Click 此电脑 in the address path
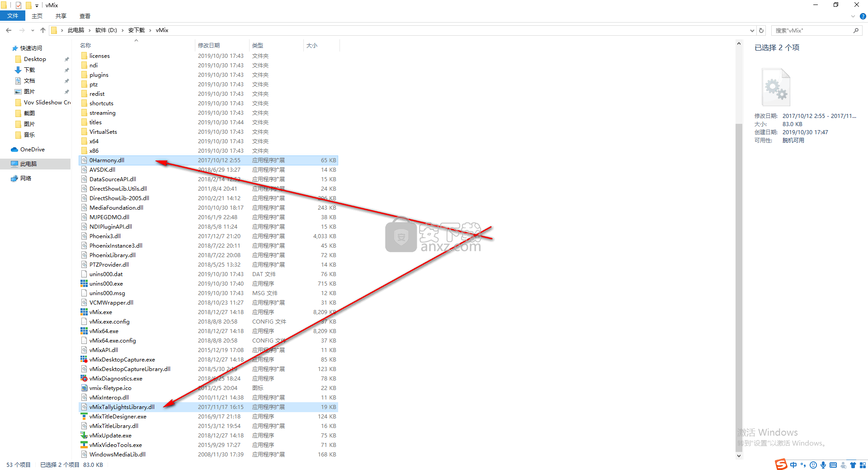The height and width of the screenshot is (470, 868). 76,30
